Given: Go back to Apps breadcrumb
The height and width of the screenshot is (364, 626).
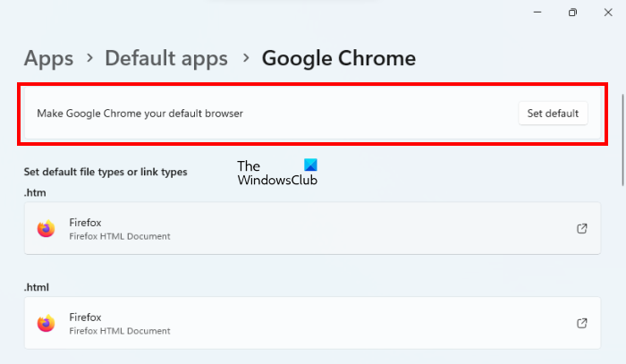Looking at the screenshot, I should (48, 59).
